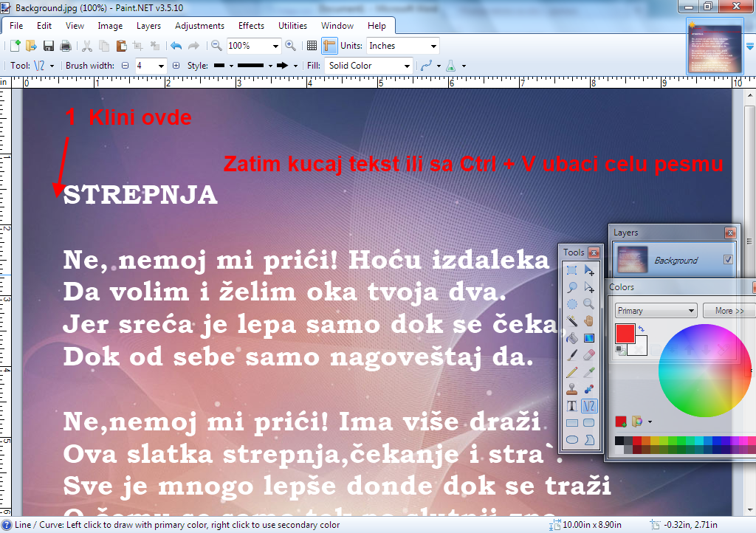Zoom out using the minus magnifier
This screenshot has height=533, width=756.
coord(216,46)
